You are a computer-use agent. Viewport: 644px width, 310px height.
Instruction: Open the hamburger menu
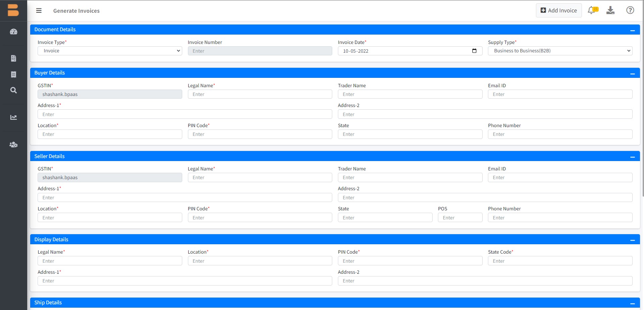click(39, 11)
